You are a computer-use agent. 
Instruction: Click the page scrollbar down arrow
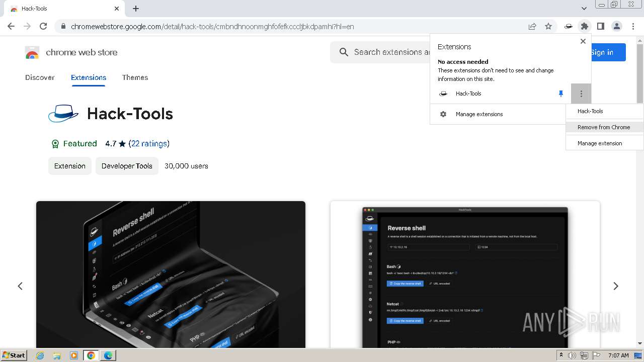coord(640,343)
